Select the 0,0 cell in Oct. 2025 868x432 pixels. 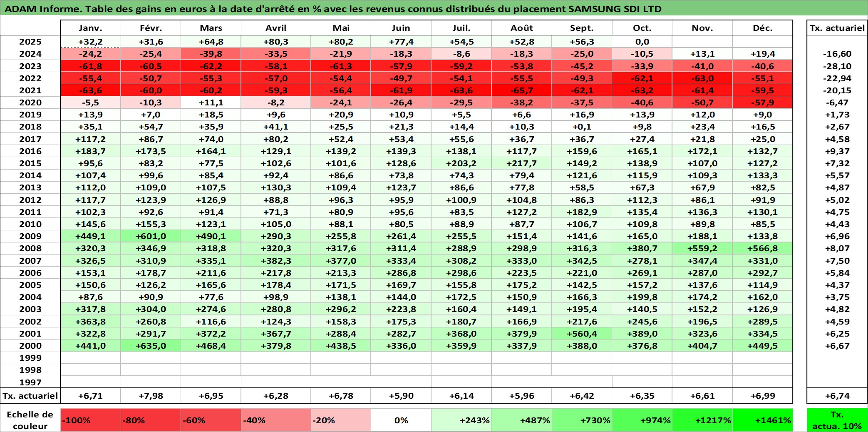coord(642,42)
